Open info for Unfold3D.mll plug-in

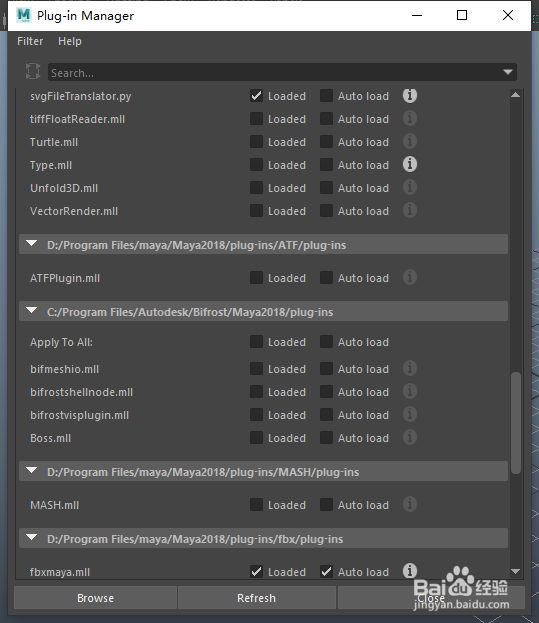coord(410,188)
